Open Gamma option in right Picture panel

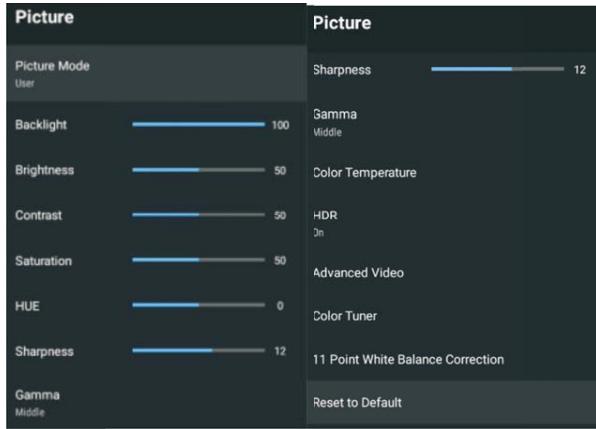click(x=451, y=122)
